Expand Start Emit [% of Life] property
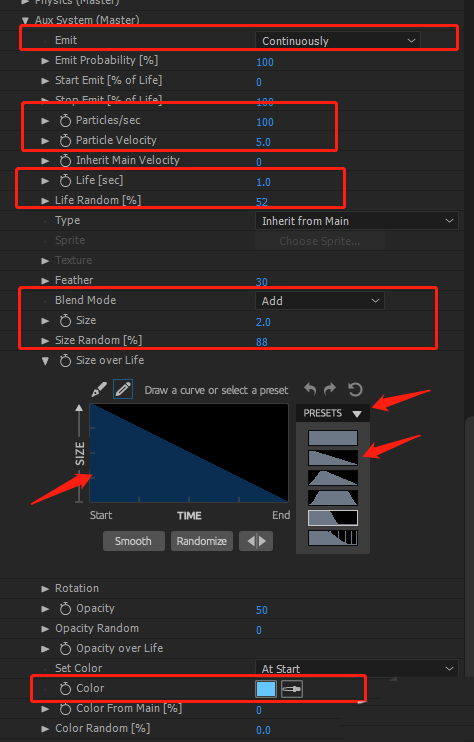 45,81
